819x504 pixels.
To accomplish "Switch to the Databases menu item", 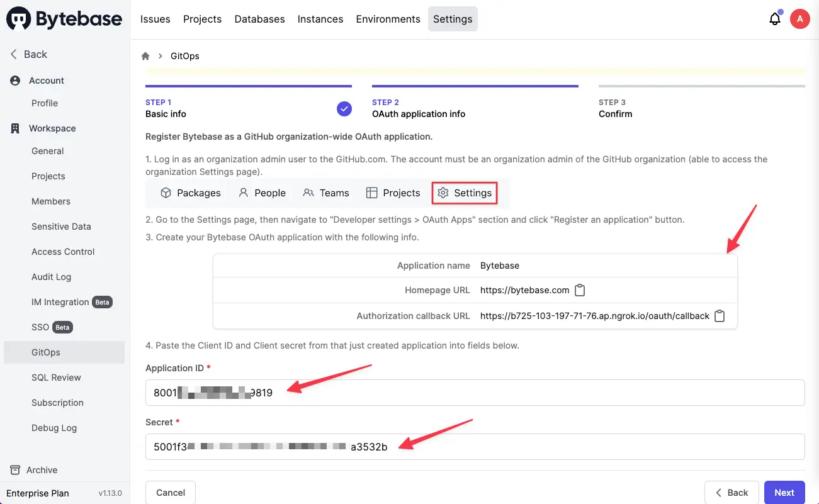I will (x=259, y=19).
